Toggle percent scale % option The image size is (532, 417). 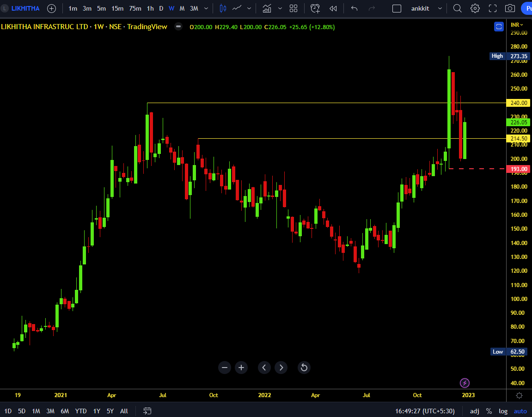click(x=489, y=411)
